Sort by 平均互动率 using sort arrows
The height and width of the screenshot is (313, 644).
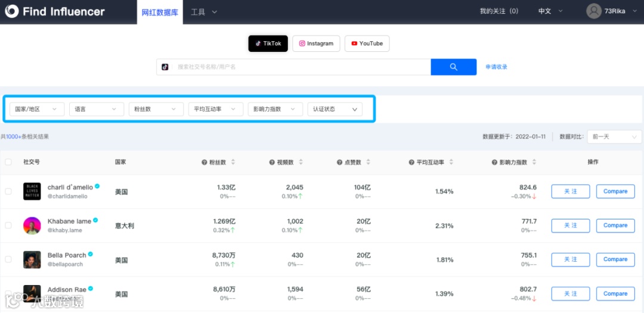point(451,162)
